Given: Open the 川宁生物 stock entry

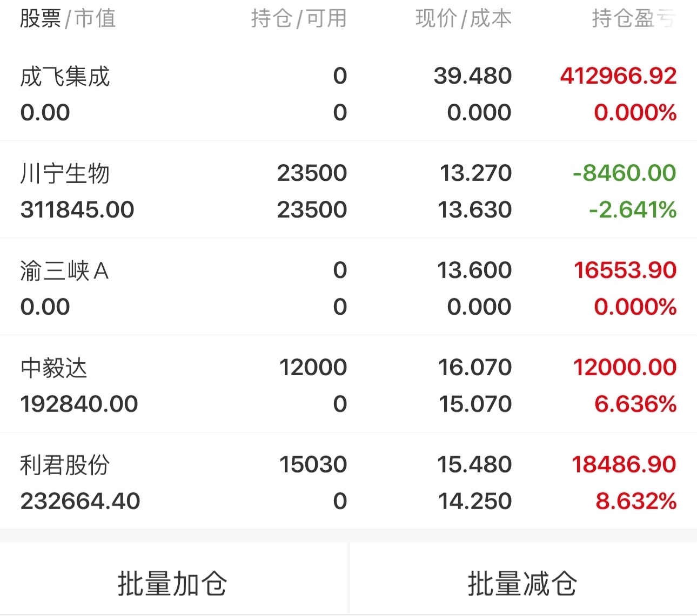Looking at the screenshot, I should pos(65,174).
